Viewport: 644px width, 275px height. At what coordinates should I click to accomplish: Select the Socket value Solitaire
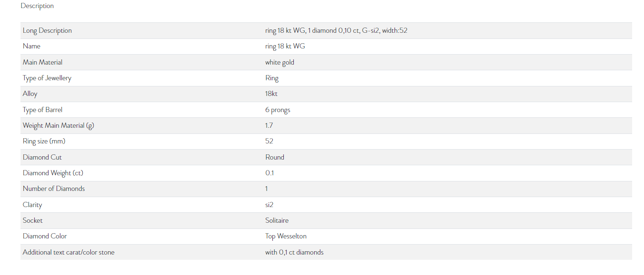pos(277,220)
